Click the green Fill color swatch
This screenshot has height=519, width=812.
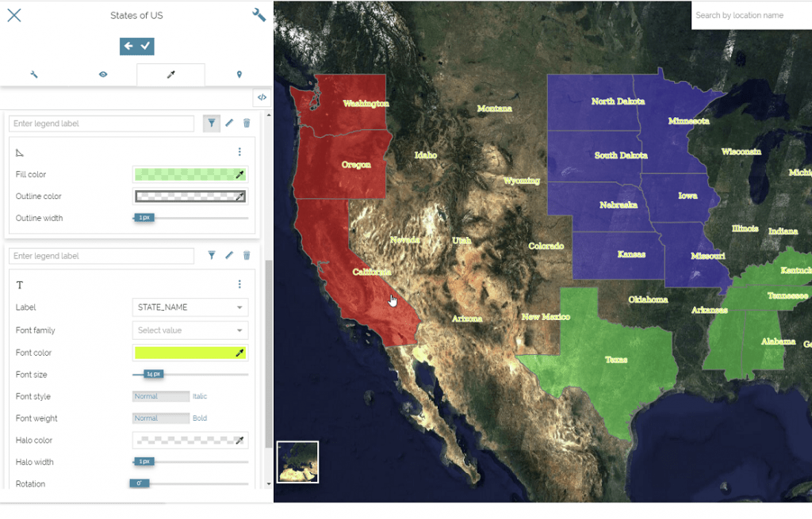point(186,174)
